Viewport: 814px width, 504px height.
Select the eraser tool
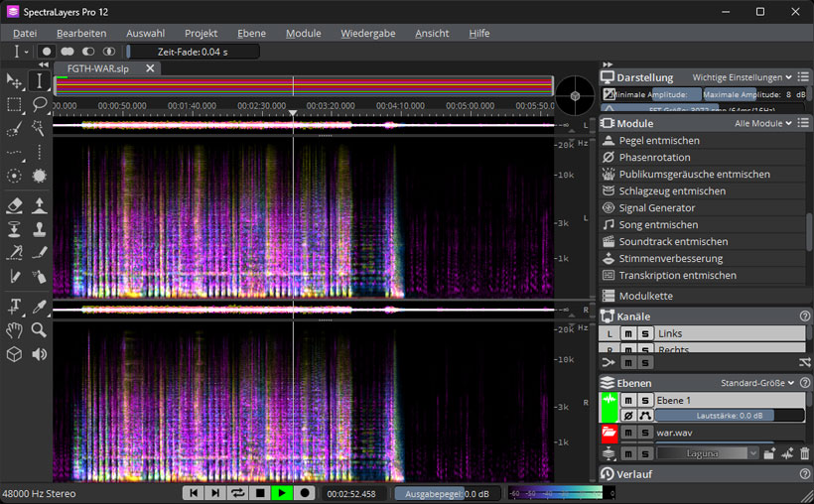coord(14,205)
